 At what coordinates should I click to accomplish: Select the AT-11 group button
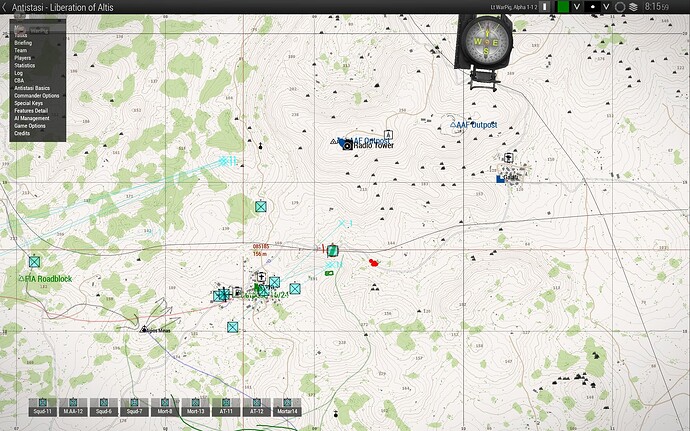point(226,407)
